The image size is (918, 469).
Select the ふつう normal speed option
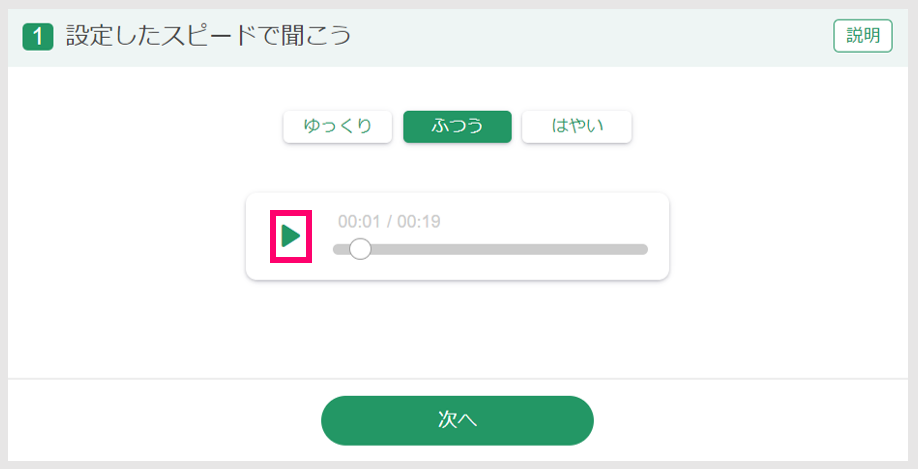point(457,126)
